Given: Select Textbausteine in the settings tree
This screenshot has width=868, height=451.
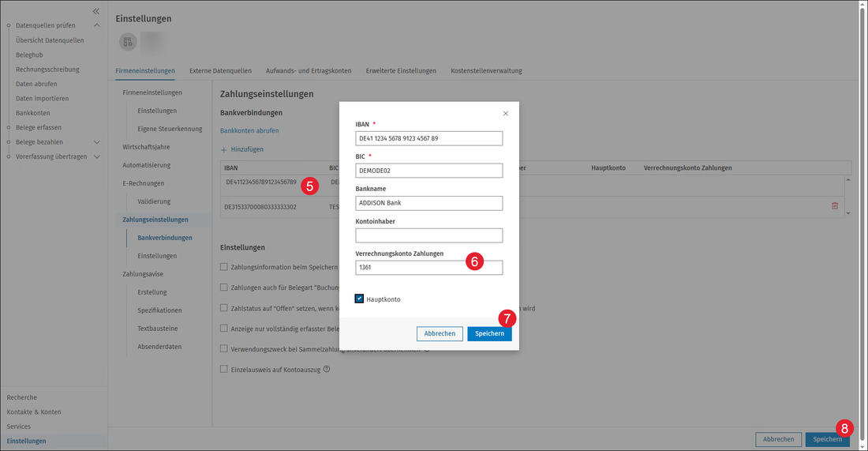Looking at the screenshot, I should click(158, 329).
